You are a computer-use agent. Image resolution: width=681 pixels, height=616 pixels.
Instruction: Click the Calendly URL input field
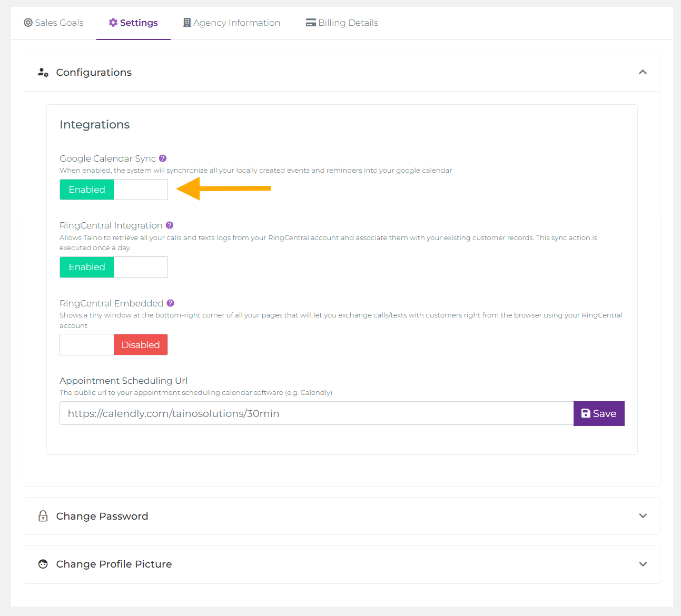(315, 413)
